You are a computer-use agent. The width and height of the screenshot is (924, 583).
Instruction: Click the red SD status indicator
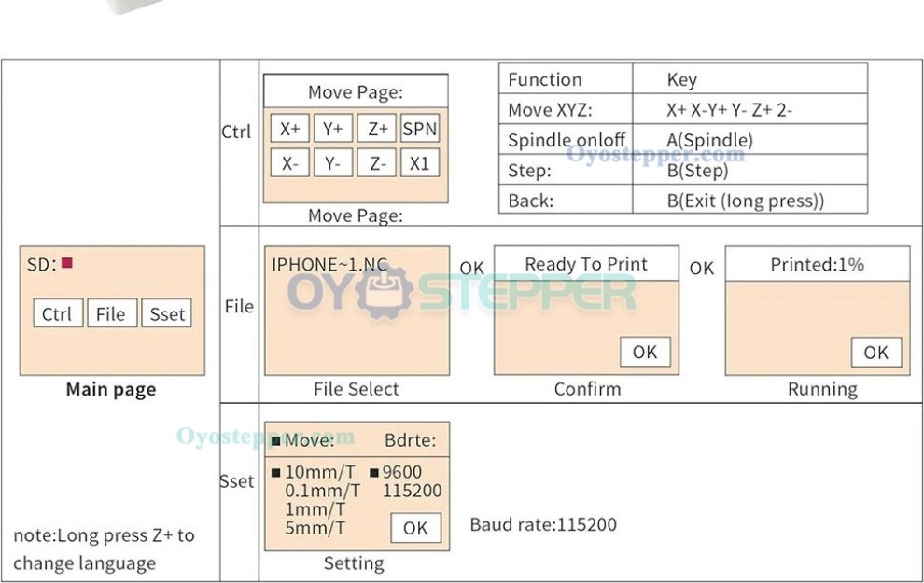click(67, 263)
